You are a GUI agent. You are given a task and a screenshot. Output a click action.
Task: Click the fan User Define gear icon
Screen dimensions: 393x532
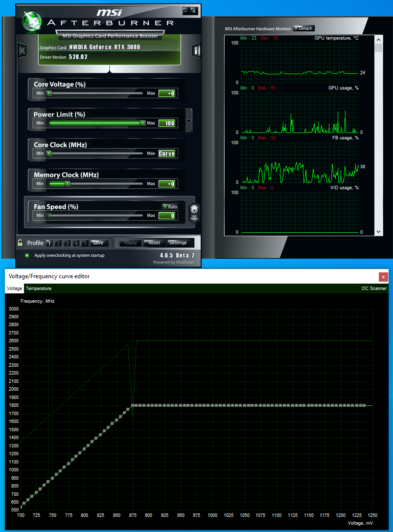[194, 213]
